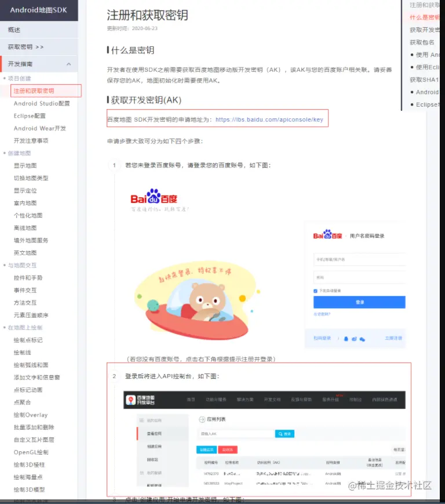Open 控件和手势 page
The width and height of the screenshot is (445, 504).
tap(28, 278)
